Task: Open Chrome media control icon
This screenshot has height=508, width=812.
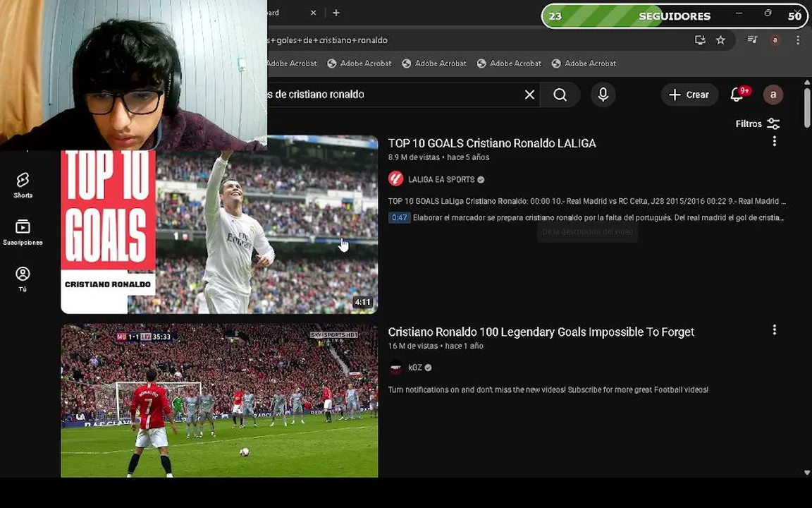Action: [753, 40]
